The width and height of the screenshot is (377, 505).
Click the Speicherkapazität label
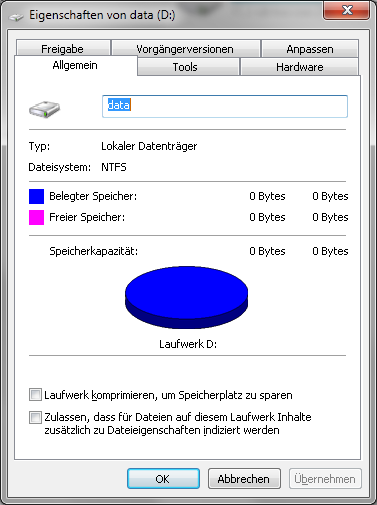click(94, 251)
